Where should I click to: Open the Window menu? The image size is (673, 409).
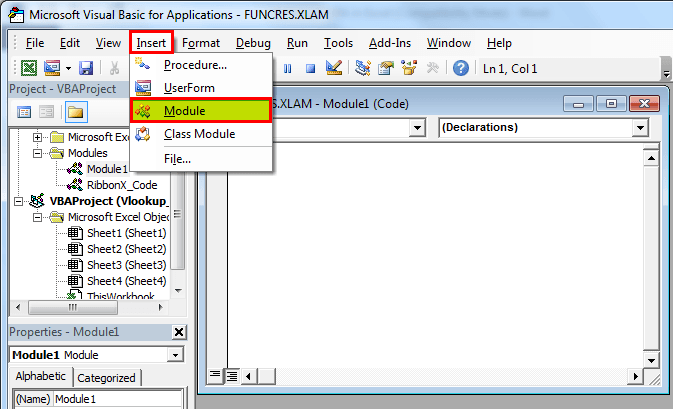tap(449, 43)
